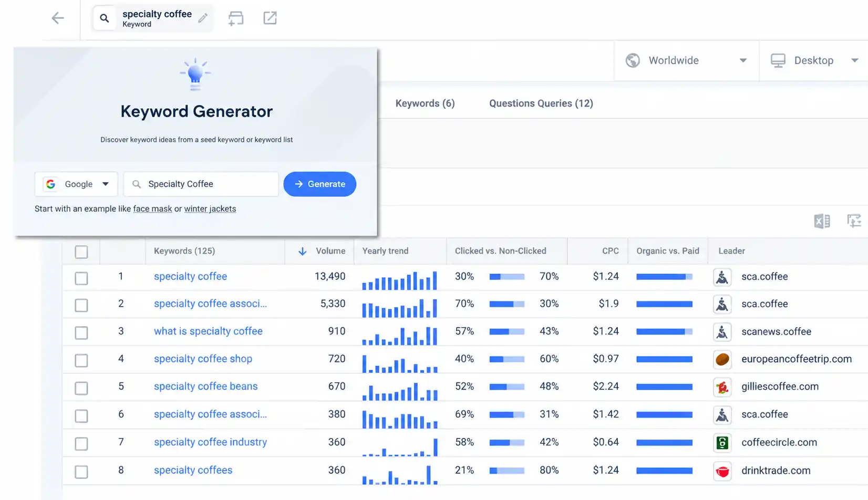Click the Yearly trend column header
This screenshot has width=868, height=500.
385,251
